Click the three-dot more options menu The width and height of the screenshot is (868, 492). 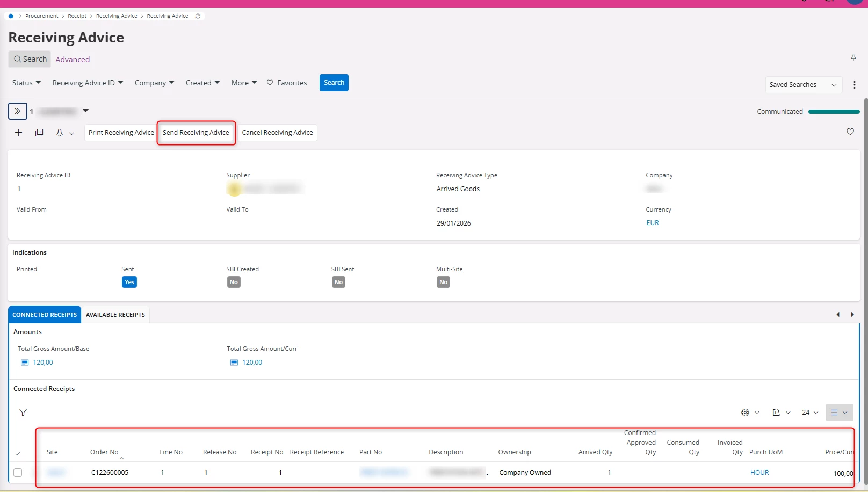[855, 85]
